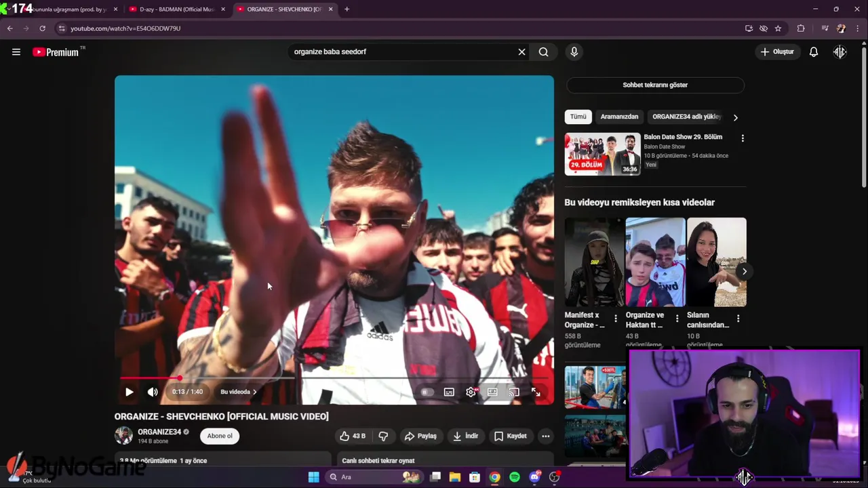This screenshot has width=868, height=488.
Task: Run search with the magnifier button
Action: (543, 52)
